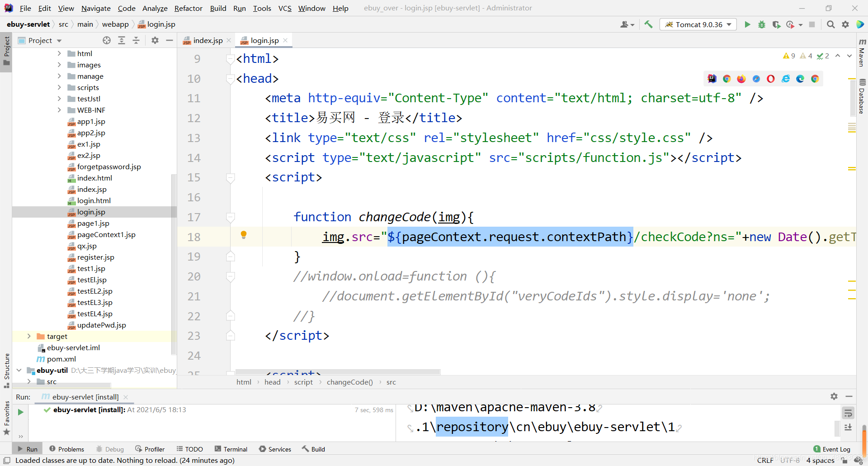Screen dimensions: 868x466
Task: Expand the WEB-INF folder
Action: pyautogui.click(x=59, y=110)
